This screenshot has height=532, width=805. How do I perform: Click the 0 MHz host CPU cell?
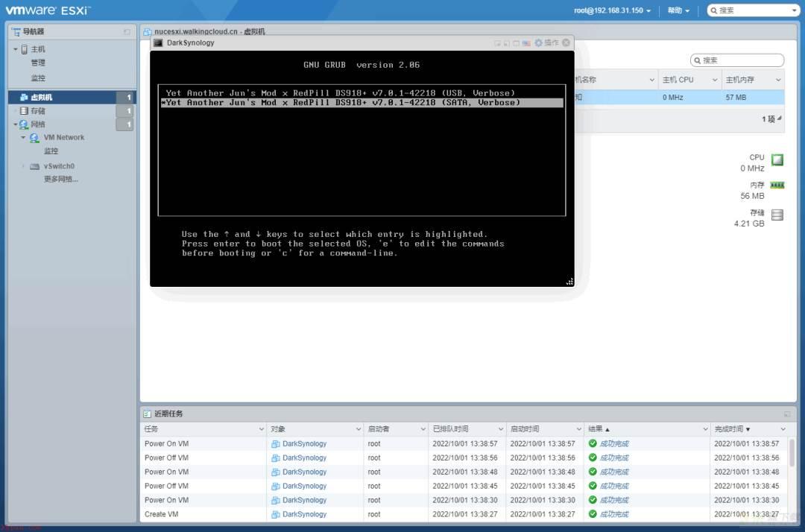(672, 98)
